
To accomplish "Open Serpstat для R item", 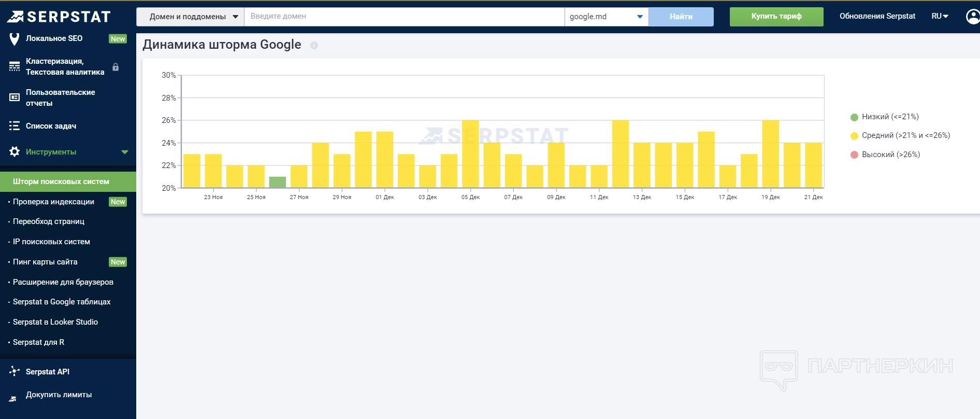I will pos(38,342).
